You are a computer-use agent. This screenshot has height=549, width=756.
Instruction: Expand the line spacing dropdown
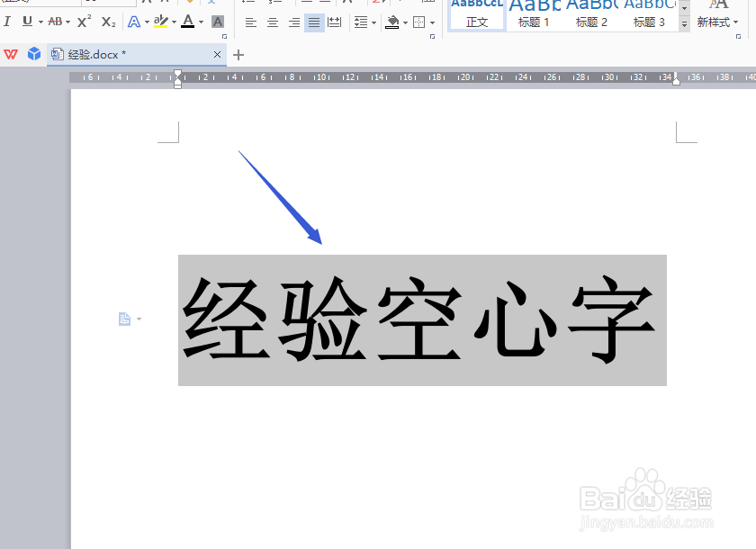[x=372, y=22]
